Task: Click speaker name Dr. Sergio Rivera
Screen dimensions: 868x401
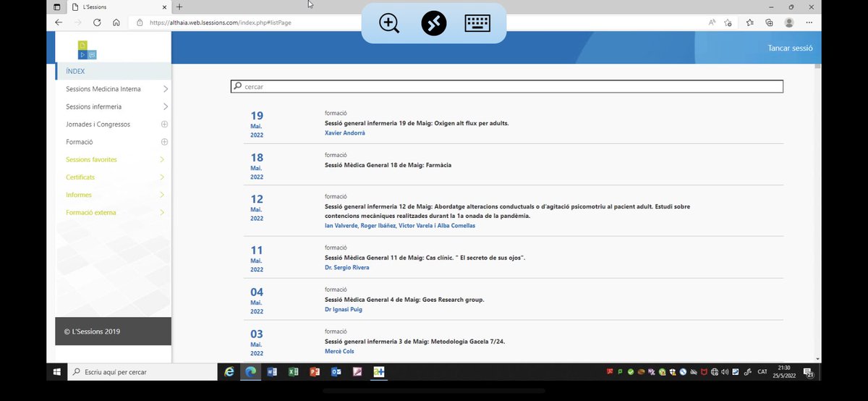Action: 347,268
